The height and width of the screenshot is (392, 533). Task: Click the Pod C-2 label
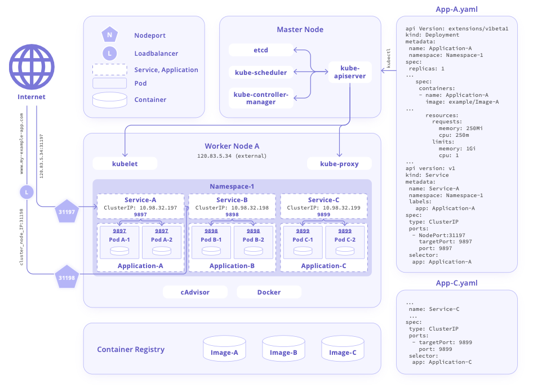coord(345,239)
